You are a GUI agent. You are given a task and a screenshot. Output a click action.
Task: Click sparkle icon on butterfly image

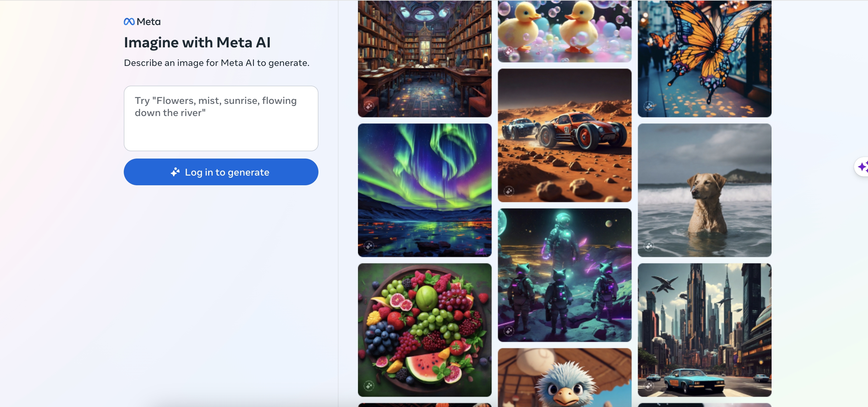(x=649, y=106)
